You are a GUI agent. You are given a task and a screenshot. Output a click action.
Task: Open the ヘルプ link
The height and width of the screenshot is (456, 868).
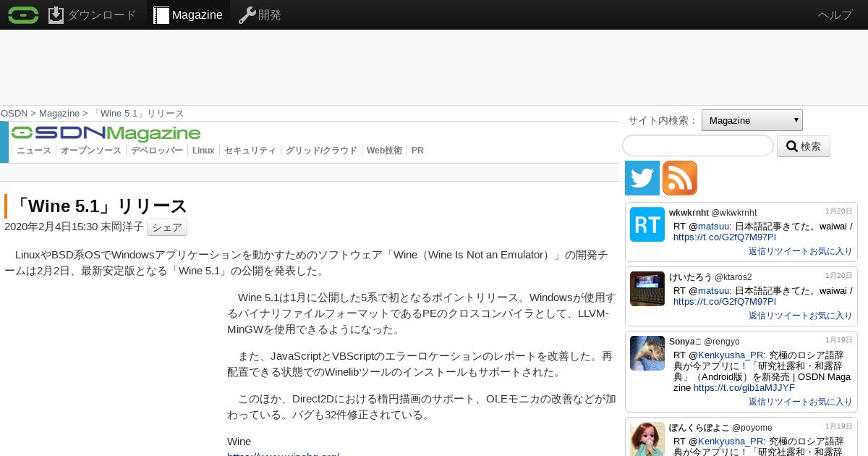tap(835, 14)
